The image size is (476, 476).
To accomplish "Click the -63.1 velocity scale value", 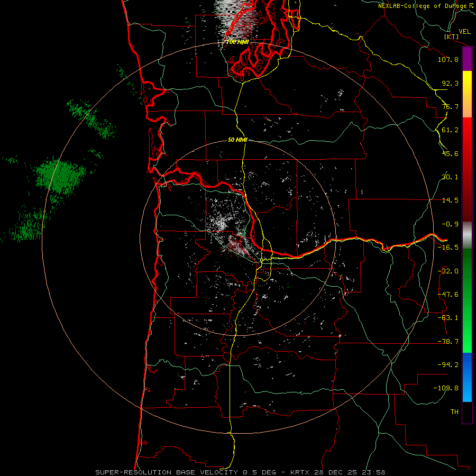I will (448, 318).
